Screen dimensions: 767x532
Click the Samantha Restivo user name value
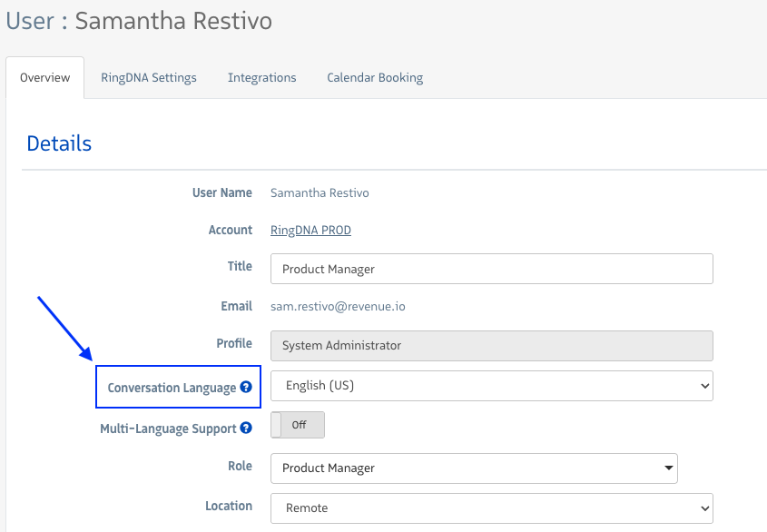point(320,192)
